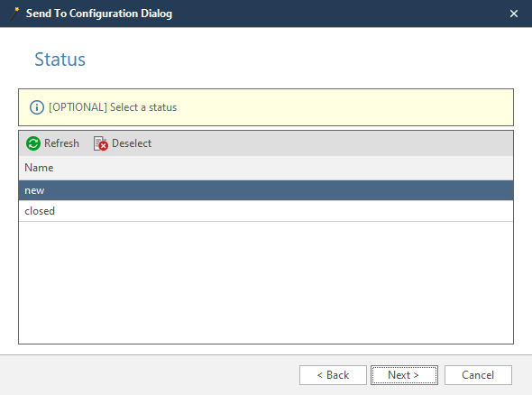Click the empty toolbar space right of Deselect
Viewport: 532px width, 395px height.
pos(333,143)
